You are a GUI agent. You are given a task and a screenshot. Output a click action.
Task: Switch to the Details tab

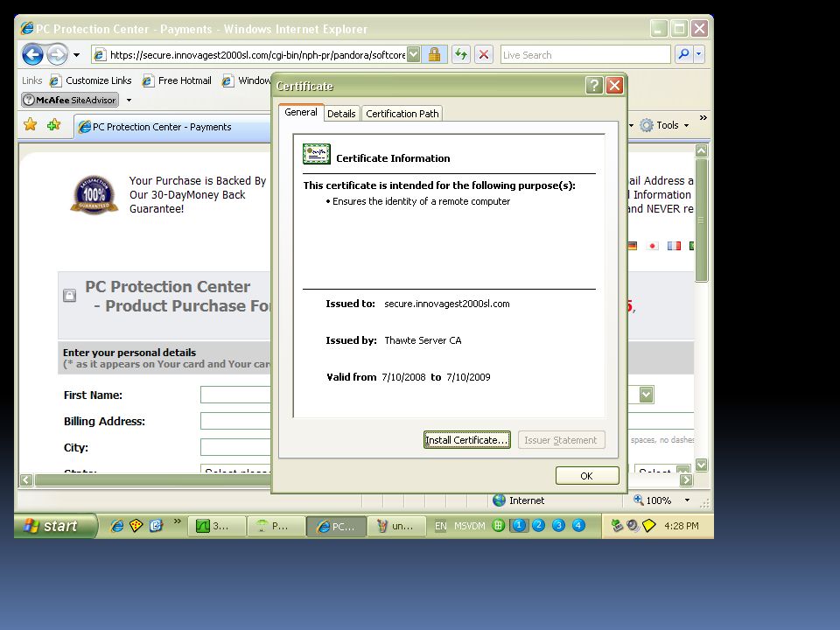tap(341, 114)
